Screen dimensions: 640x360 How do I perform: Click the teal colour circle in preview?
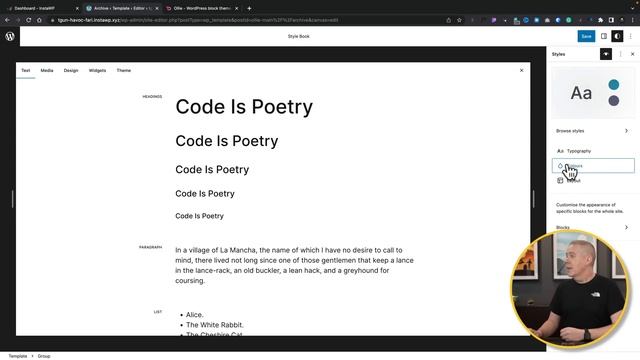613,85
